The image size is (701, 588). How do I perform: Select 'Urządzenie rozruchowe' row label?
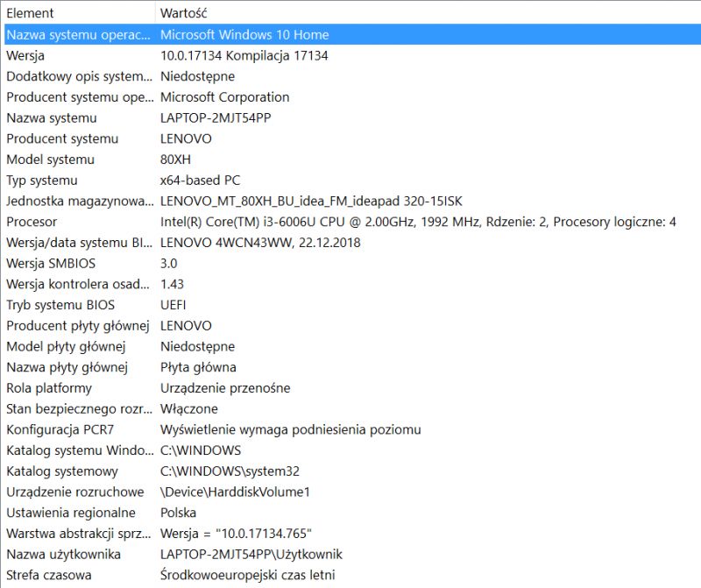pos(75,492)
